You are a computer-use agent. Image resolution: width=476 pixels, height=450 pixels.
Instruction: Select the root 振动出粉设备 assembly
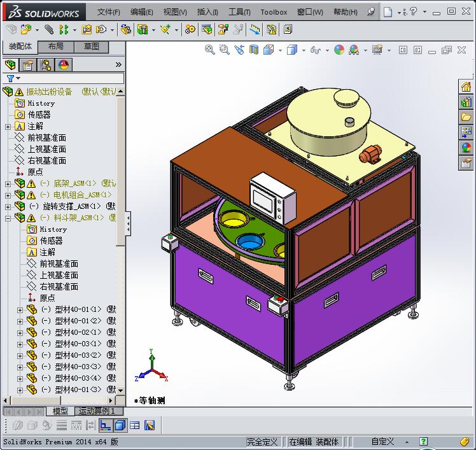(49, 92)
